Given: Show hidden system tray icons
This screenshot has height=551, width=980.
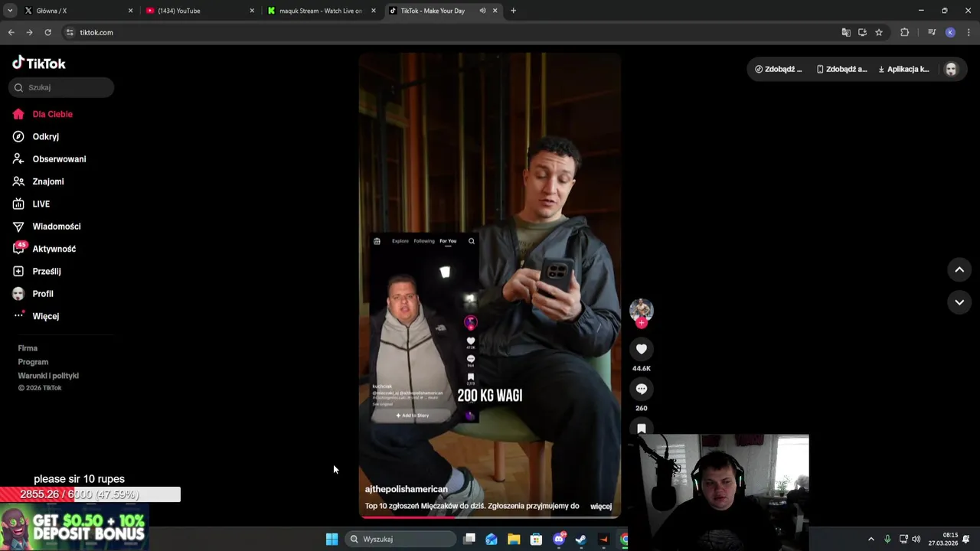Looking at the screenshot, I should pyautogui.click(x=871, y=539).
